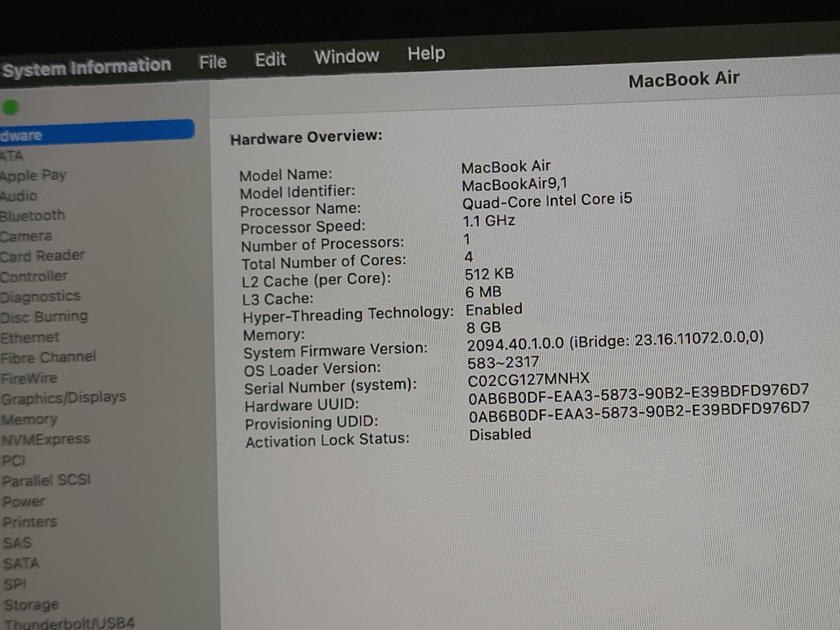
Task: Click the Model Name value MacBook Air
Action: pos(506,167)
